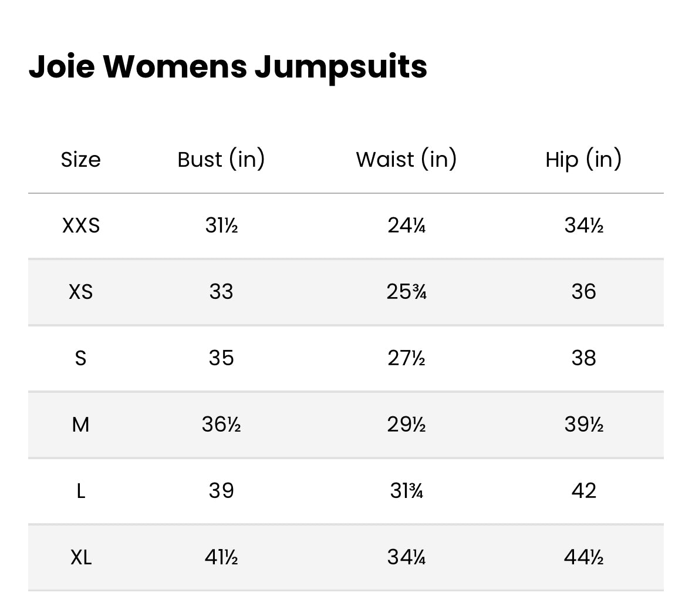Click the Waist (in) column header

tap(406, 159)
